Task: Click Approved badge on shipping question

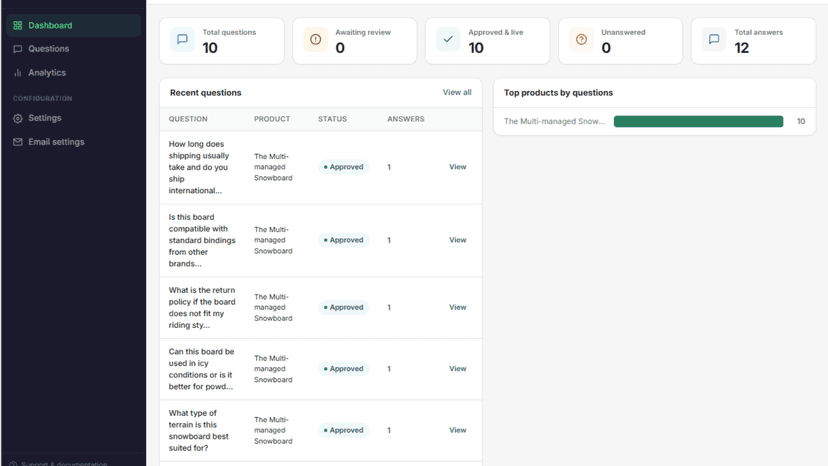Action: click(x=344, y=167)
